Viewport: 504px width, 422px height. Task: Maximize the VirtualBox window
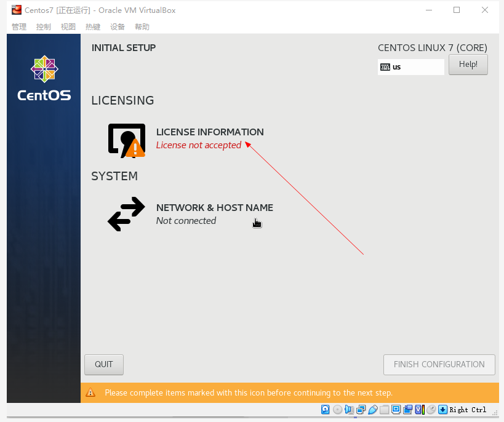457,10
